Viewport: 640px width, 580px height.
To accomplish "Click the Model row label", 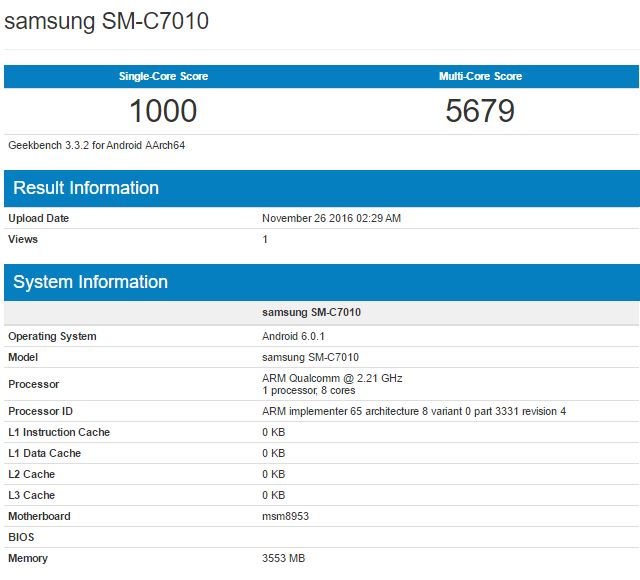I will click(24, 357).
